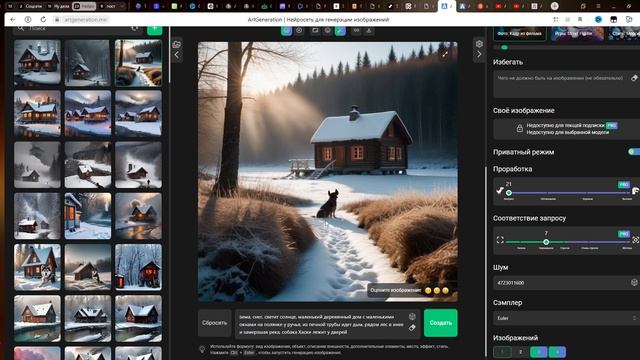Reload the ArtGeneration page

point(43,20)
